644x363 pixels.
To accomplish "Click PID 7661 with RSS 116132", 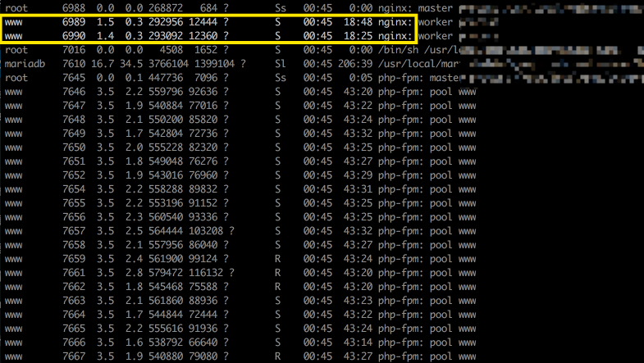I will [74, 273].
